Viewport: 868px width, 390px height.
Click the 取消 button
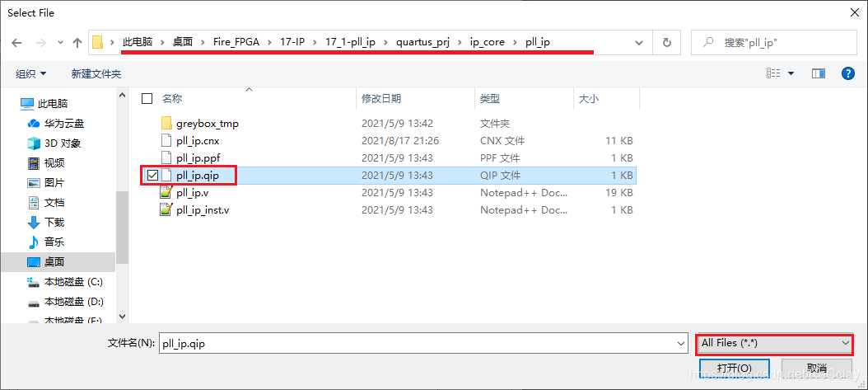(816, 368)
